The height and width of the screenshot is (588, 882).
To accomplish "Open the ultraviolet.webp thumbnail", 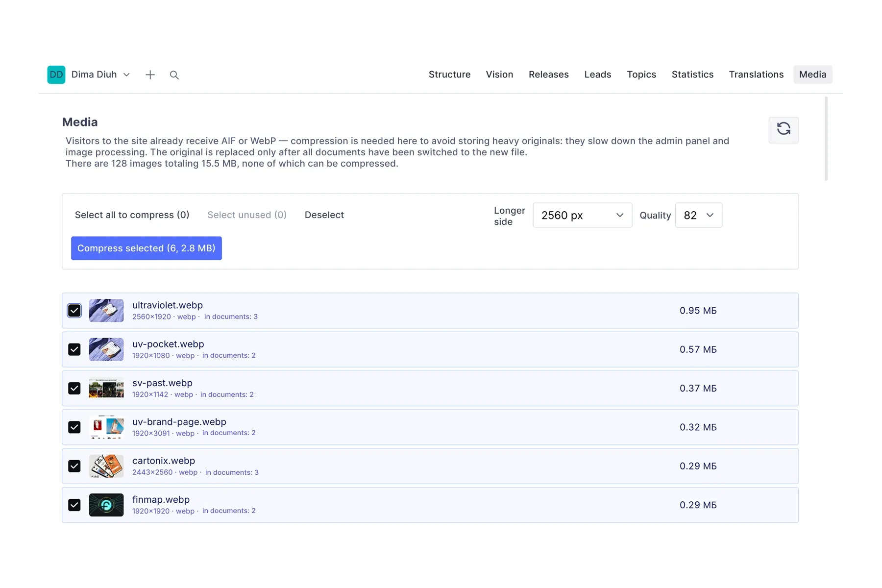I will (106, 311).
